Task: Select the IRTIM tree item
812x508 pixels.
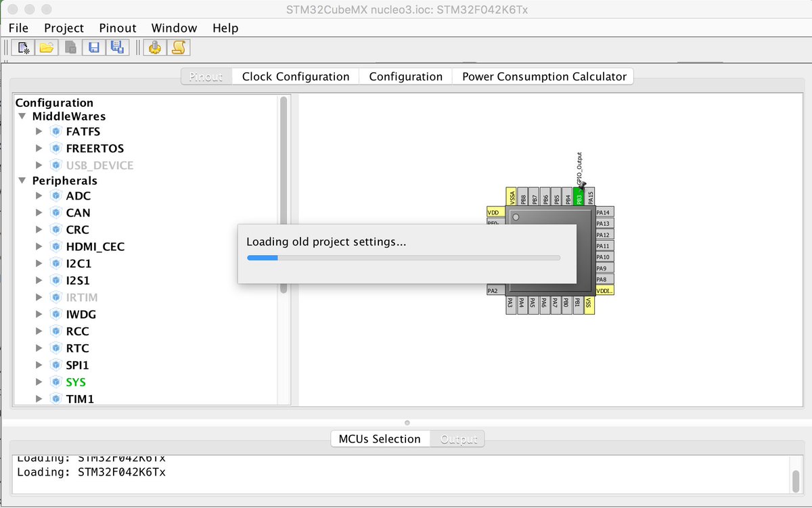Action: pyautogui.click(x=82, y=297)
